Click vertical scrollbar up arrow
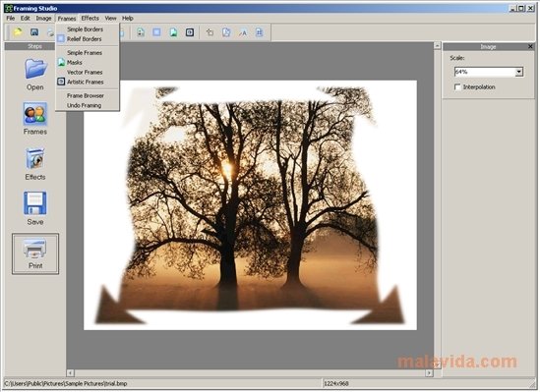Viewport: 540px width, 392px height. (x=437, y=45)
